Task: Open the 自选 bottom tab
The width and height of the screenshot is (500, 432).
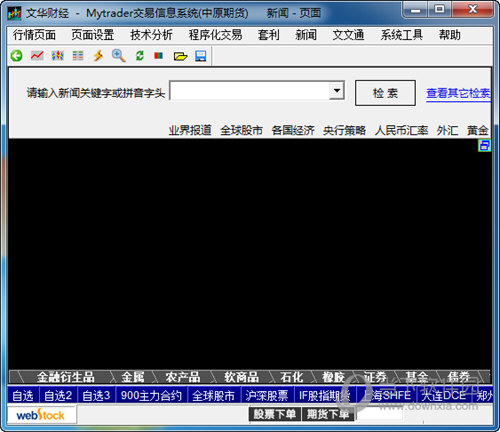Action: (23, 396)
